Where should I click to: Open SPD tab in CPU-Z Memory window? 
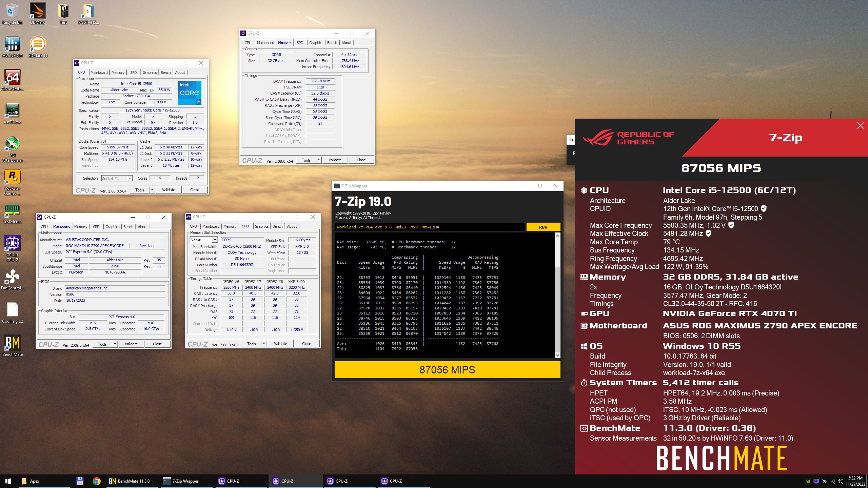point(300,43)
